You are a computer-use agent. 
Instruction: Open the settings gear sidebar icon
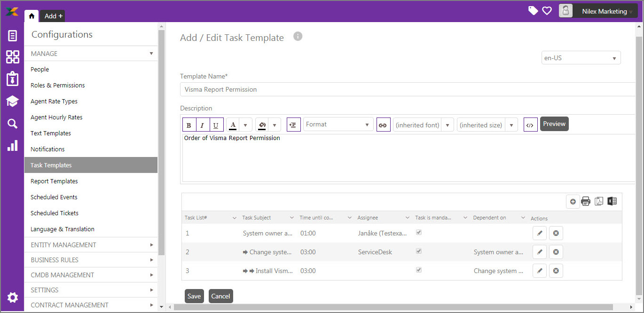coord(13,297)
